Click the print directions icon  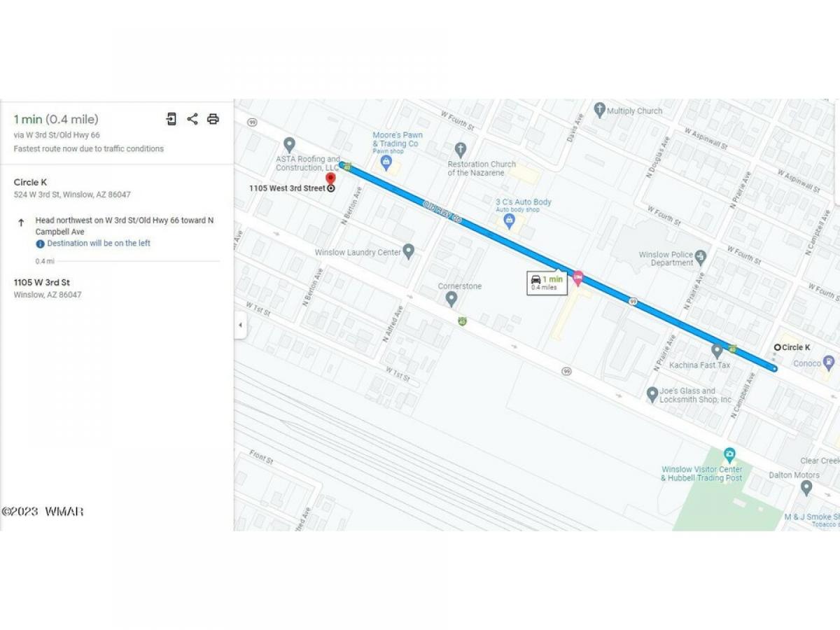click(x=213, y=119)
